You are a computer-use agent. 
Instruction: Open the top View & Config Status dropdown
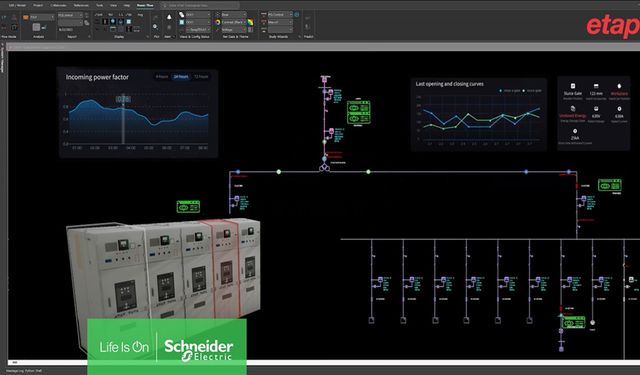pos(198,14)
